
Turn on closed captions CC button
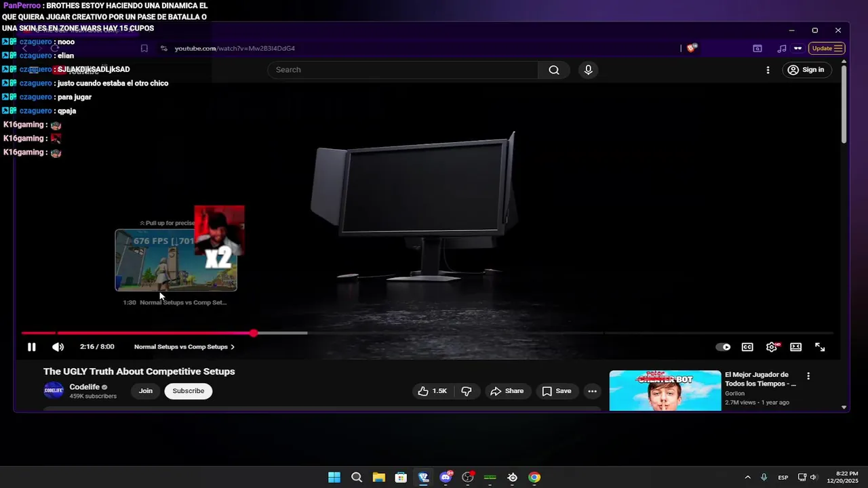coord(747,347)
